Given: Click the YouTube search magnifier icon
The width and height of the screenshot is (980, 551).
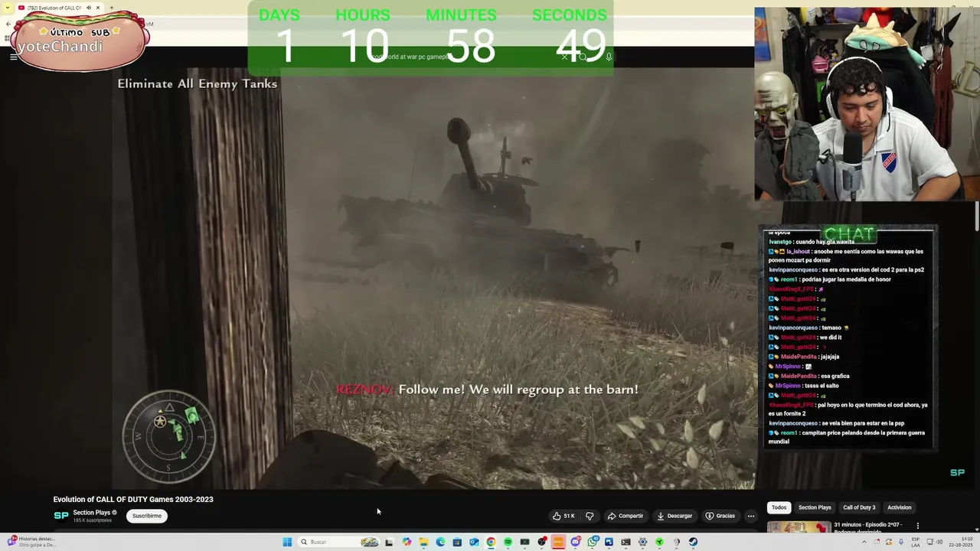Looking at the screenshot, I should [x=583, y=57].
